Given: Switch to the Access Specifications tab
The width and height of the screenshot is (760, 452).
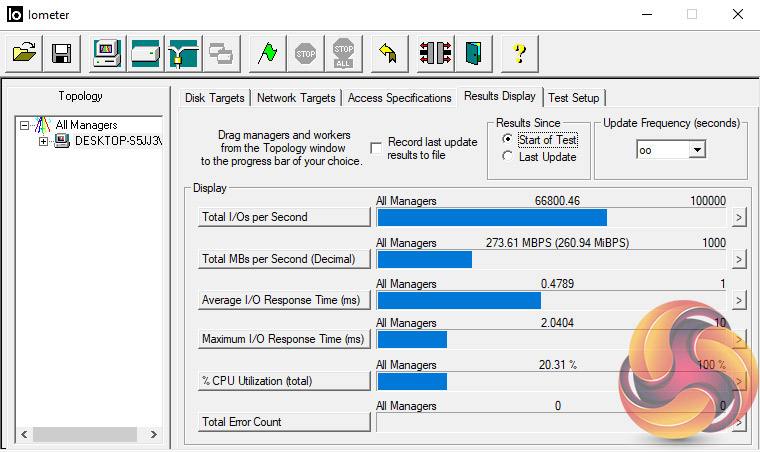Looking at the screenshot, I should (399, 98).
